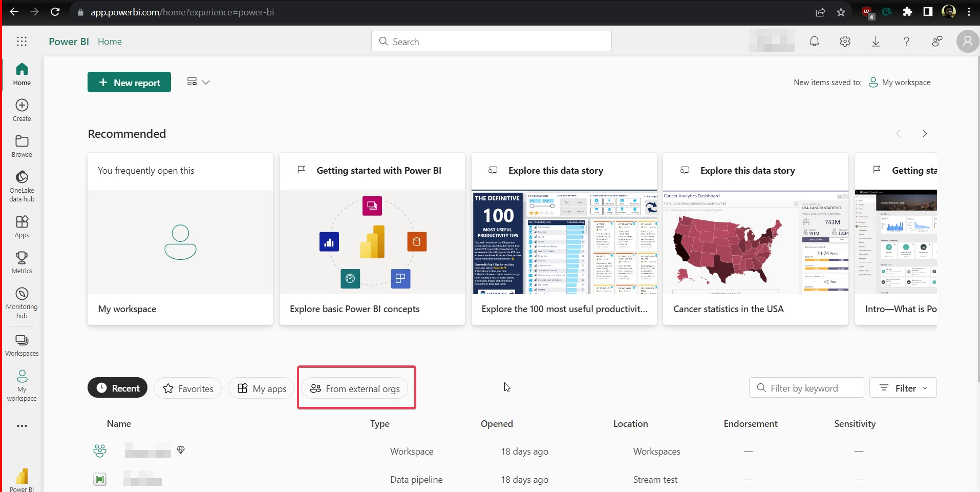980x492 pixels.
Task: Open OneLake data hub in sidebar
Action: click(22, 186)
